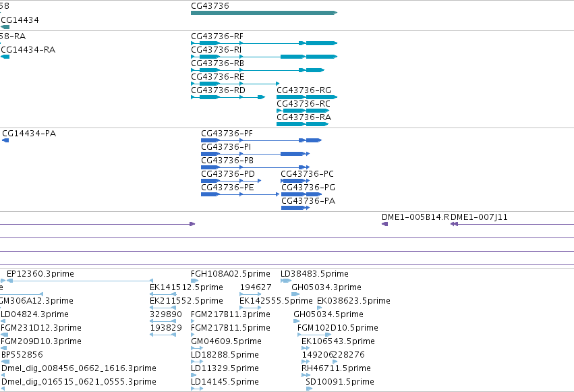Click the EK141512.5prime arrow feature
Viewport: 574px width, 392px height.
pos(163,294)
